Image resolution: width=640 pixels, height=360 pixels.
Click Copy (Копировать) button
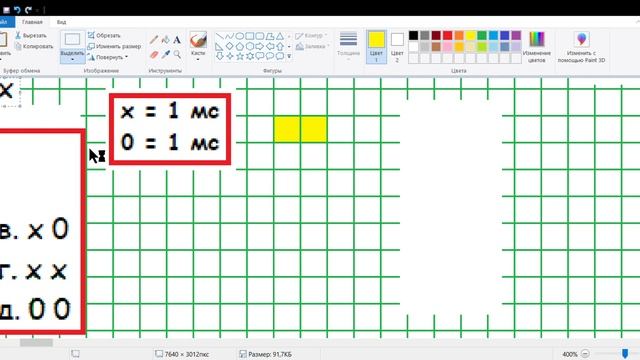(34, 46)
